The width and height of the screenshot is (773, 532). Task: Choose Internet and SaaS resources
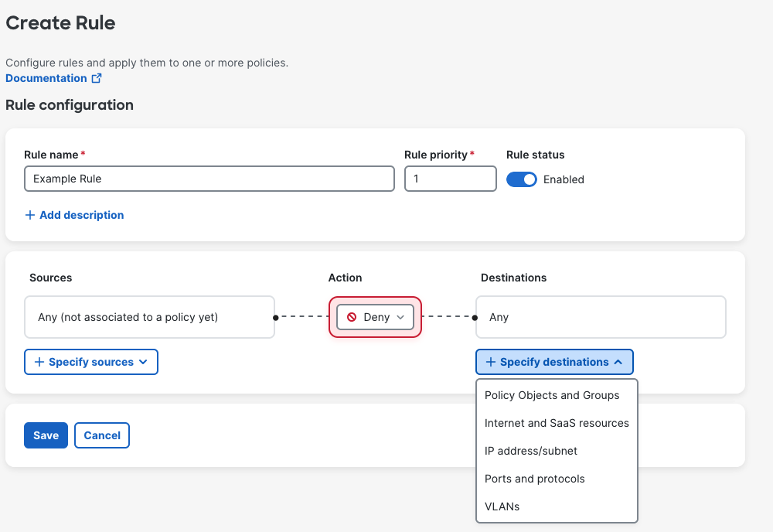point(557,423)
